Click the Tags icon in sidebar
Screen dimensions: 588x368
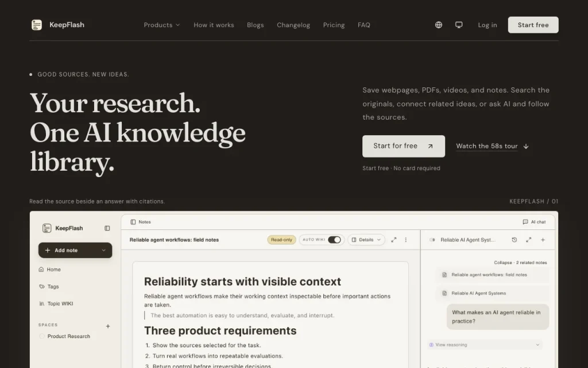pos(41,286)
